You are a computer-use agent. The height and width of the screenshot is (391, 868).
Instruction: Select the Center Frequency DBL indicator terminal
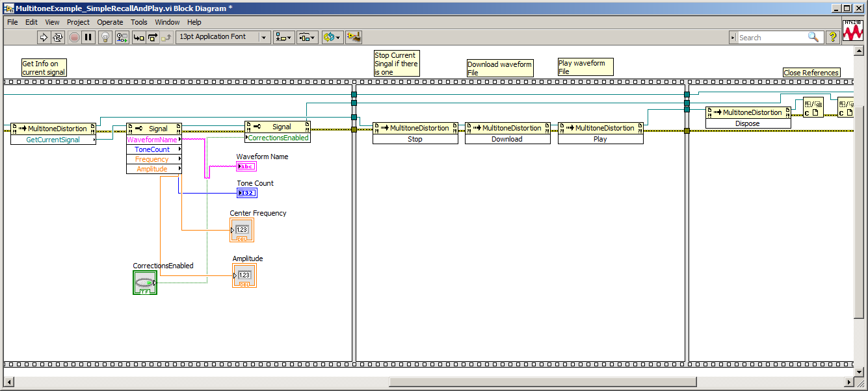click(242, 230)
